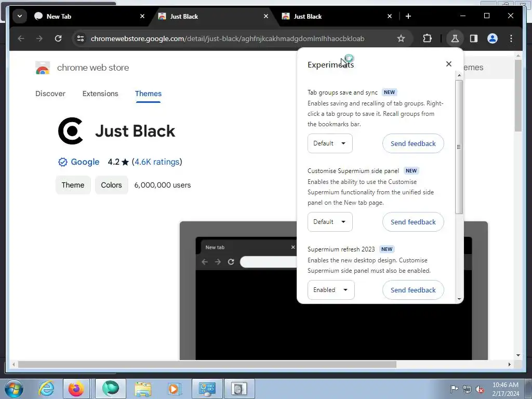Open the profile avatar menu

click(493, 38)
